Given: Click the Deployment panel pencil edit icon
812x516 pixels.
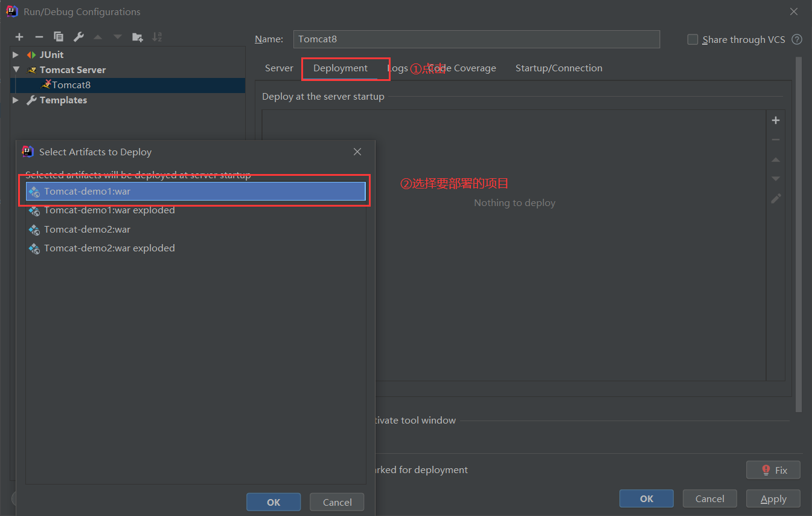Looking at the screenshot, I should (x=776, y=199).
